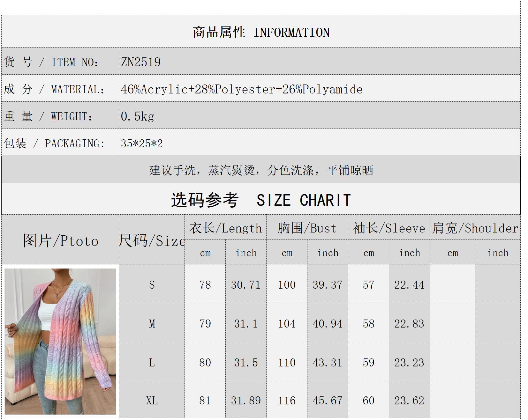Click the bust inch value 40.94

[x=328, y=324]
